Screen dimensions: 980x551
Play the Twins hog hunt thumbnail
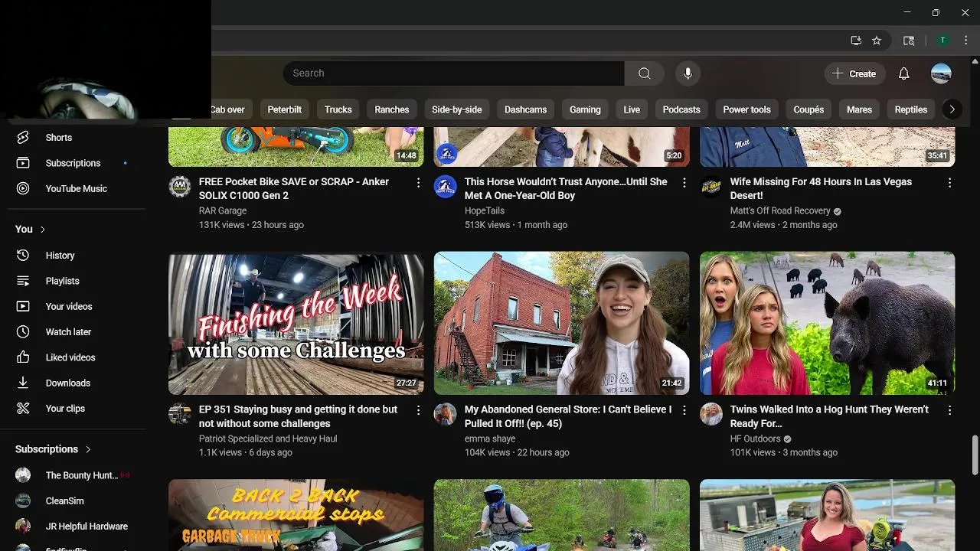827,323
